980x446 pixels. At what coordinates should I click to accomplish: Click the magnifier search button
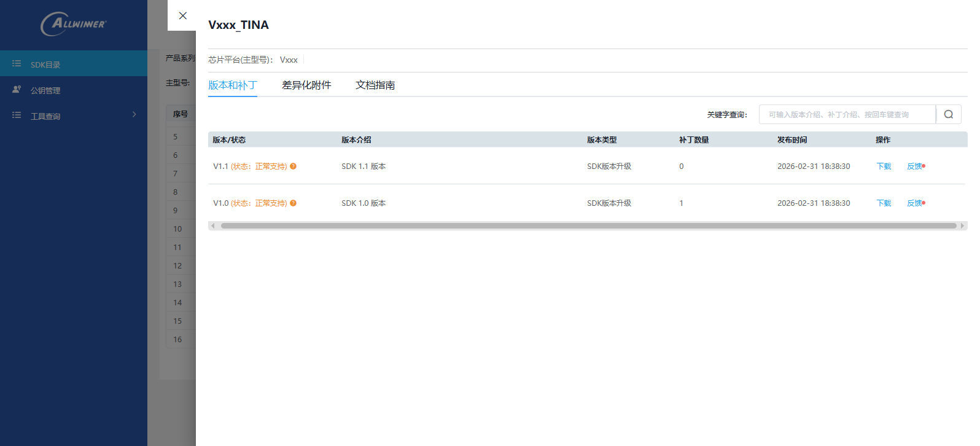[x=949, y=114]
